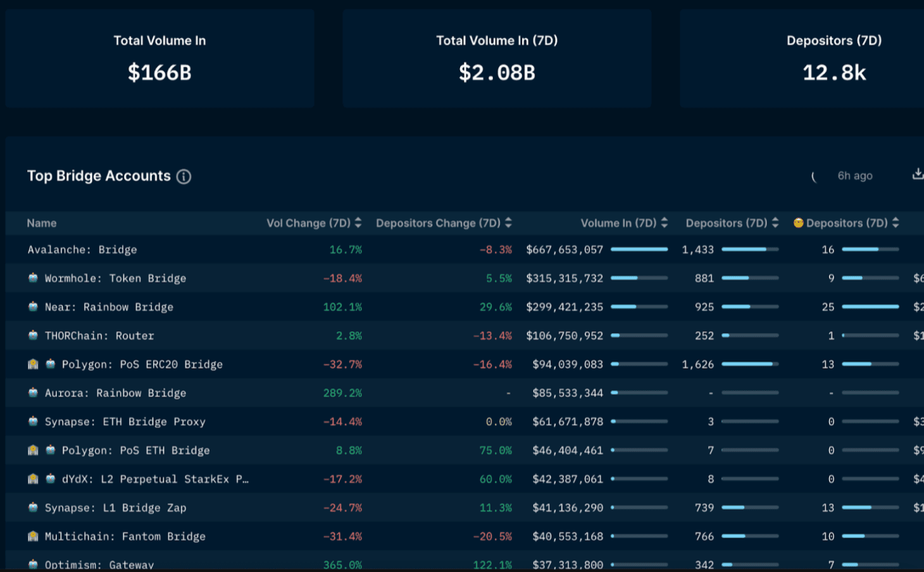Sort by Volume In (7D) column arrows
Viewport: 924px width, 572px height.
665,223
